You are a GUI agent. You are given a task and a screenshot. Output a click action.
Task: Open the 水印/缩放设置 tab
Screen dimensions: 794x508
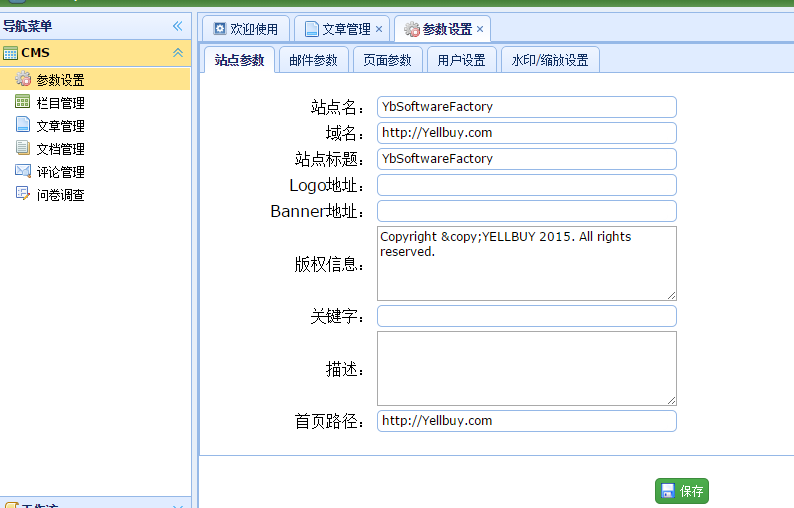[550, 60]
